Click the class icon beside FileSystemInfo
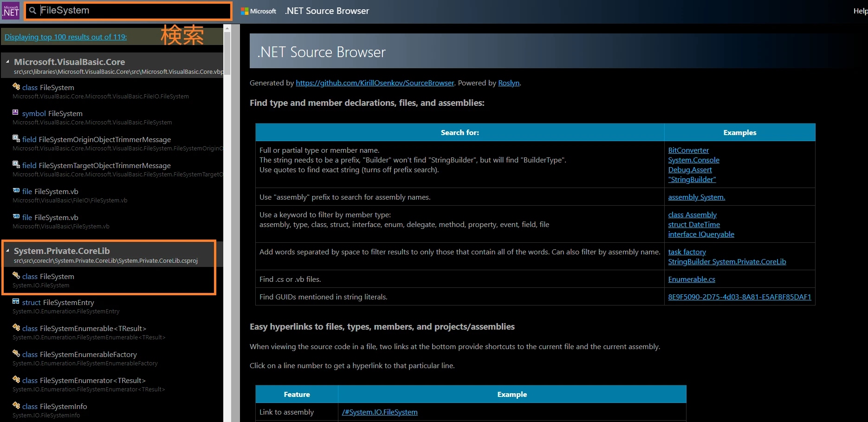 (x=16, y=405)
